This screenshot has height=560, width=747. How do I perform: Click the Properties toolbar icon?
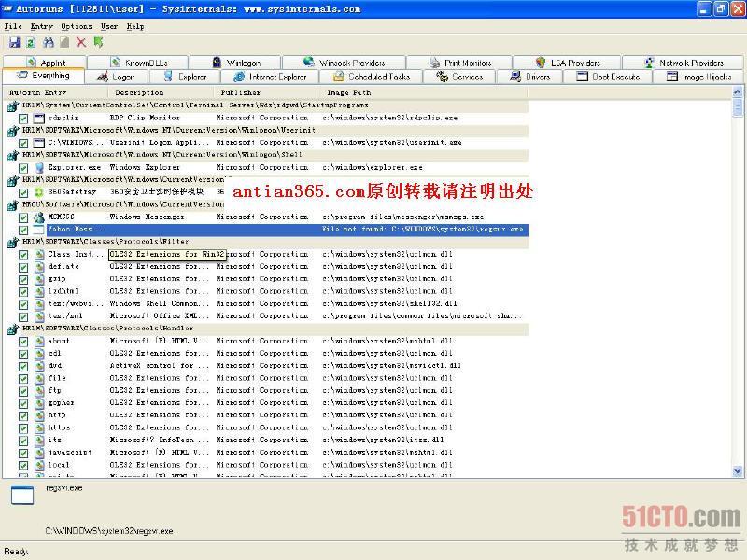pyautogui.click(x=64, y=42)
